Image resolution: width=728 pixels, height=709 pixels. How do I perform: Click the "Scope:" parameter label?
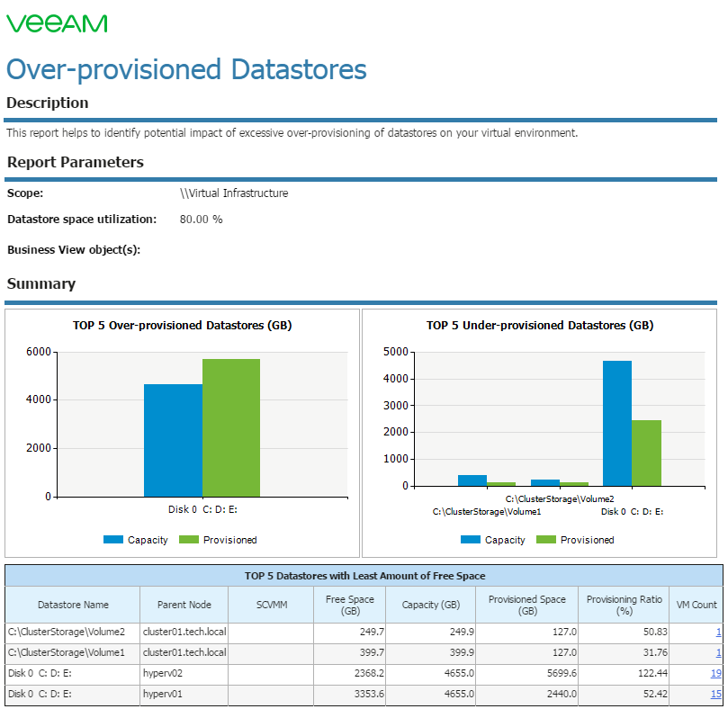(x=25, y=193)
